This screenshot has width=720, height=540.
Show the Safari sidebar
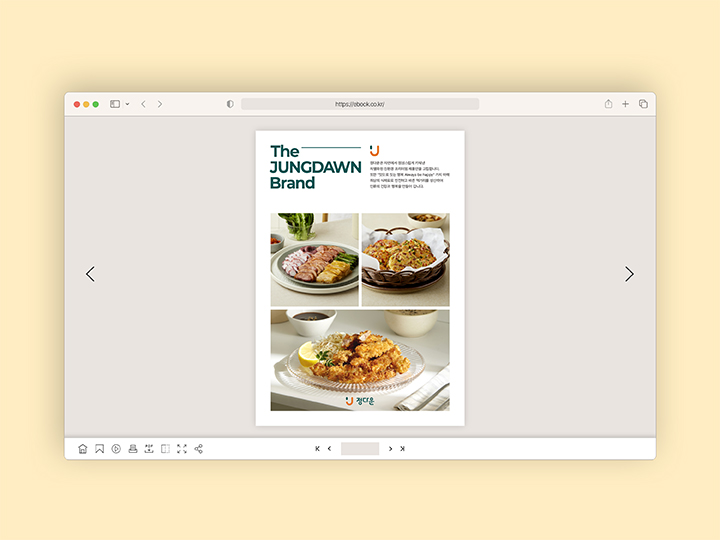click(x=115, y=104)
